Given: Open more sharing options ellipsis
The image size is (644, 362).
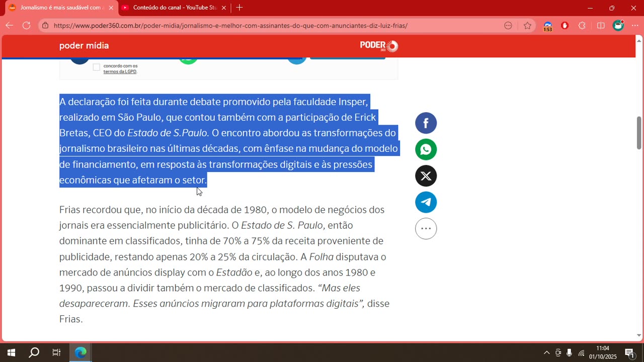Looking at the screenshot, I should pos(426,229).
